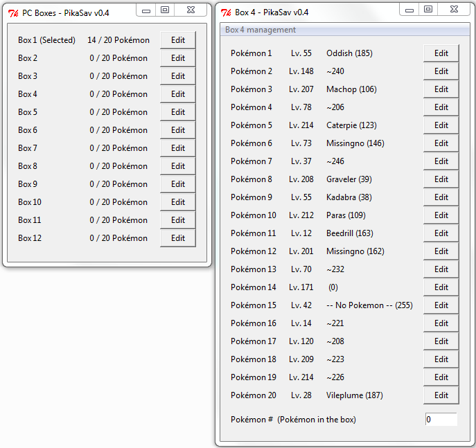
Task: Close the Box 4 window
Action: click(454, 10)
